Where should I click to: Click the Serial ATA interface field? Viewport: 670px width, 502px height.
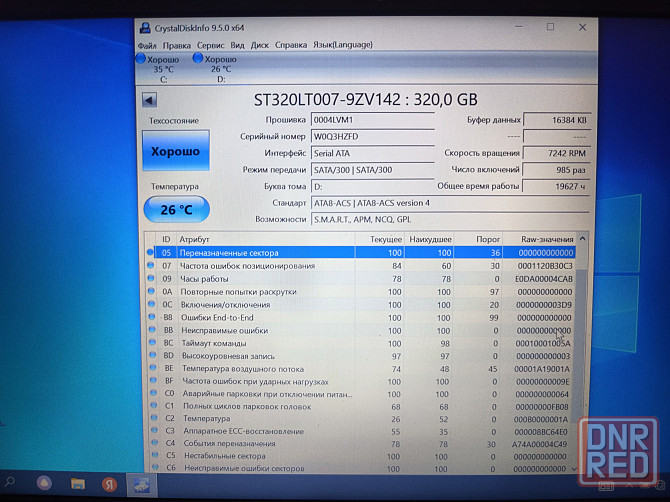pos(373,153)
